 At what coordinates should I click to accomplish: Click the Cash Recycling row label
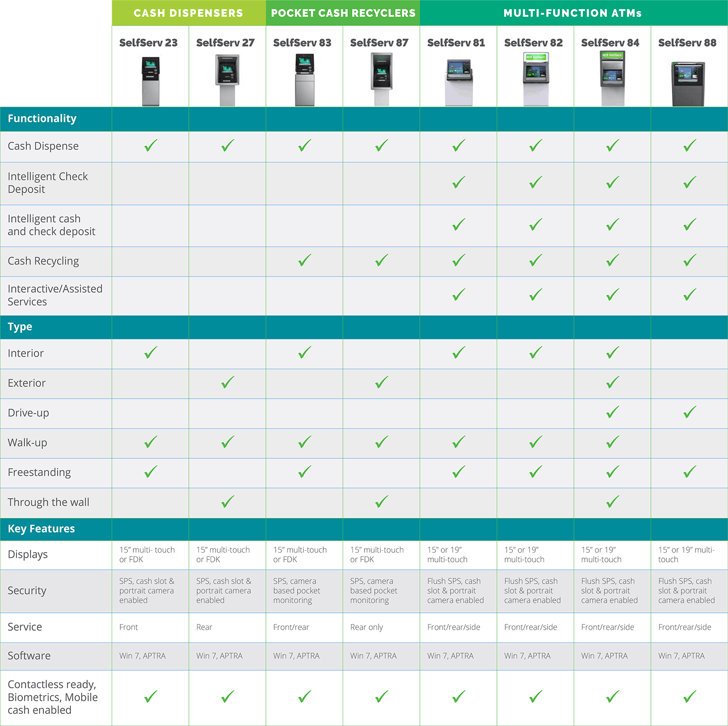43,261
